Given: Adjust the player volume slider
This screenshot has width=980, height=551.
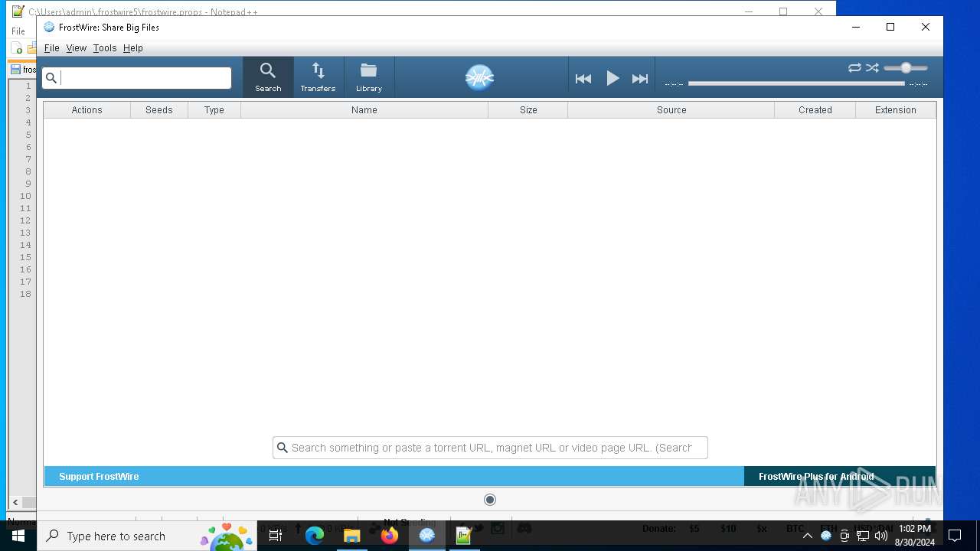Looking at the screenshot, I should coord(906,68).
